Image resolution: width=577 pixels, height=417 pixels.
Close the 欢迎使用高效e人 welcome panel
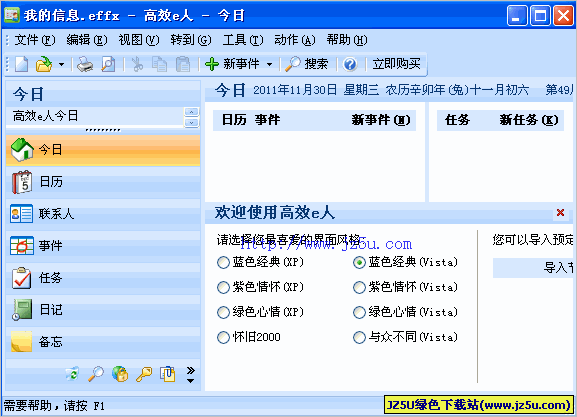[560, 212]
